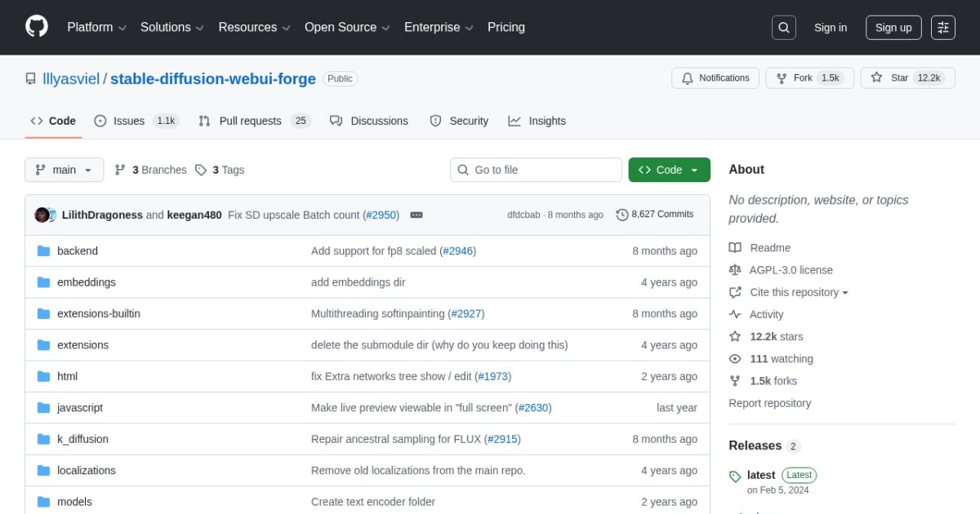This screenshot has height=514, width=980.
Task: Click the star icon beside 12.2k stars
Action: point(736,336)
